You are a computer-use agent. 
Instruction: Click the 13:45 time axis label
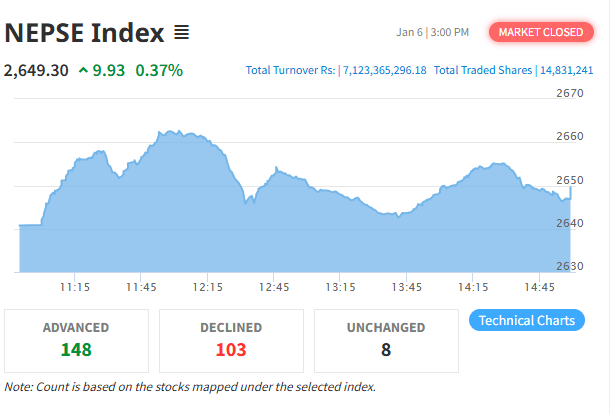407,287
